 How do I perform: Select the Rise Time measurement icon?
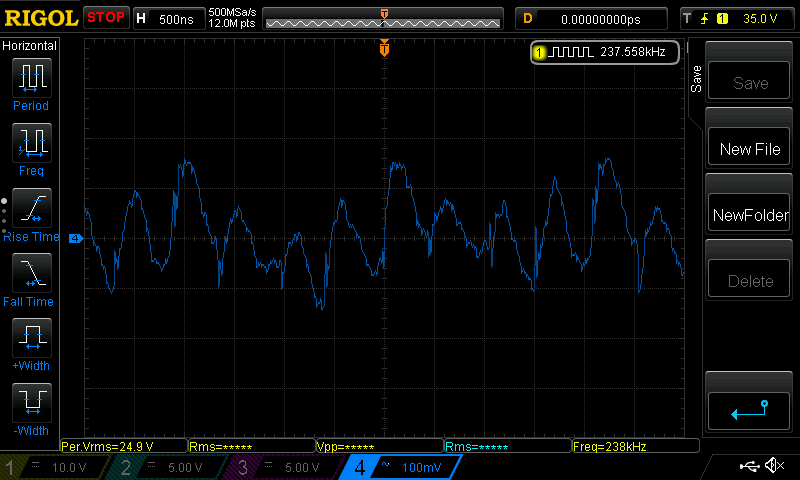point(31,208)
